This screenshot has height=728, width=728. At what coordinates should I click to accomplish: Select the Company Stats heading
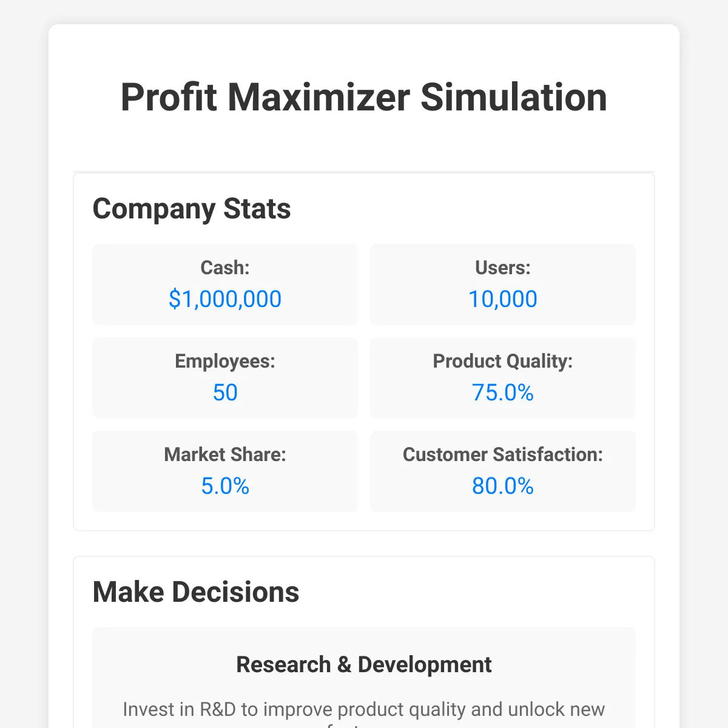(x=192, y=209)
